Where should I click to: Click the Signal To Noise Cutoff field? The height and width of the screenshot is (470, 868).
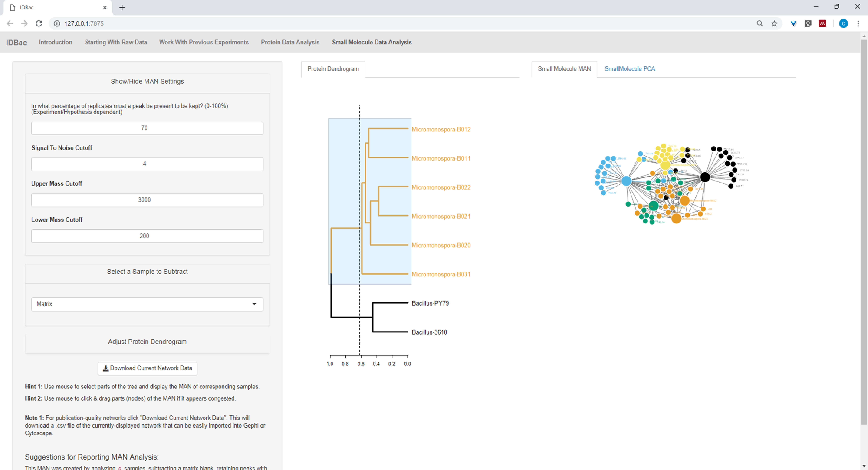[147, 164]
